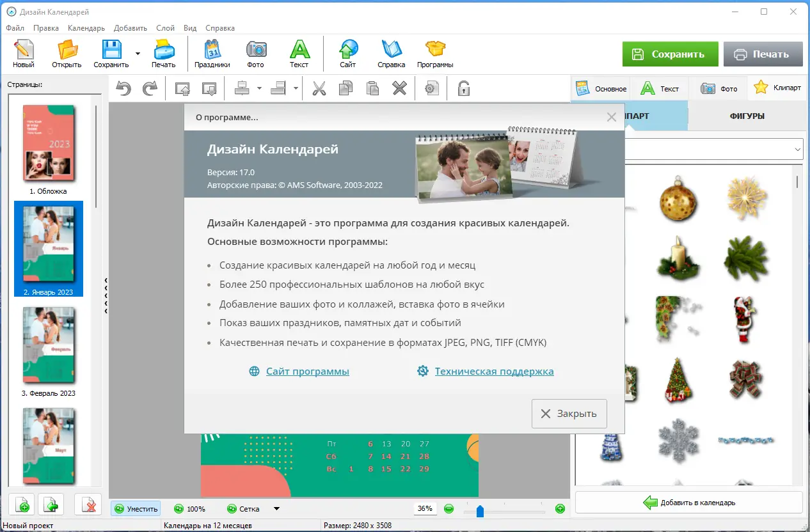Expand the Сетка dropdown arrow
The image size is (810, 532).
point(276,509)
